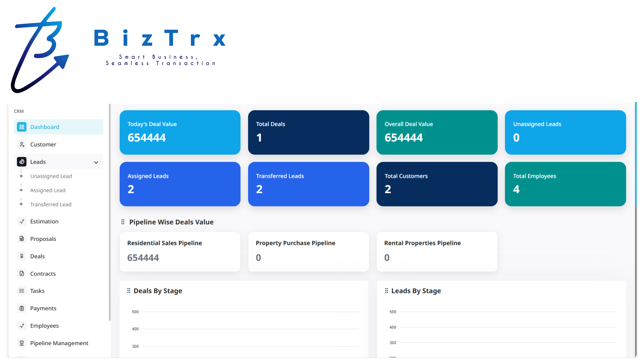Click the Today's Deal Value card
The image size is (644, 362).
(180, 132)
